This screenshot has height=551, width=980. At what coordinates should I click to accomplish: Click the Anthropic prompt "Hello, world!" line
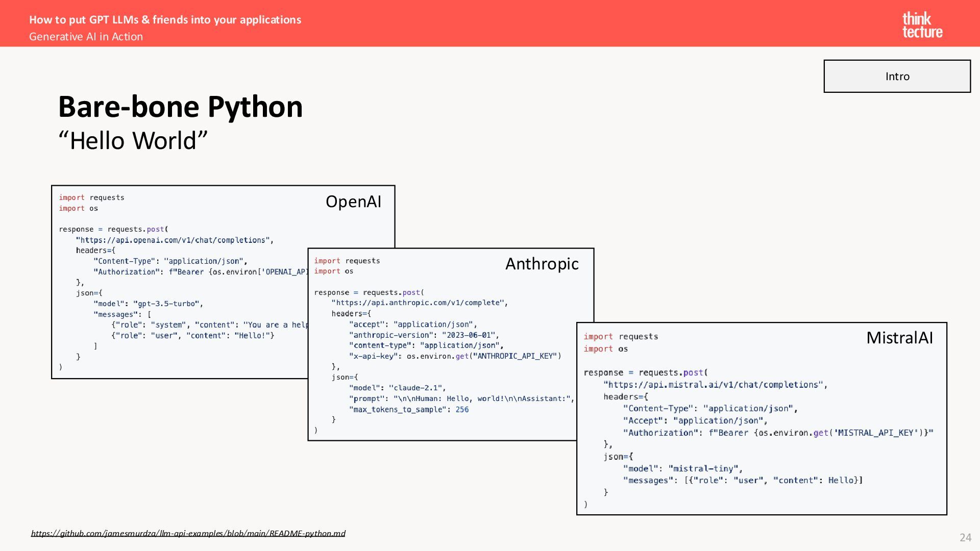[x=461, y=398]
